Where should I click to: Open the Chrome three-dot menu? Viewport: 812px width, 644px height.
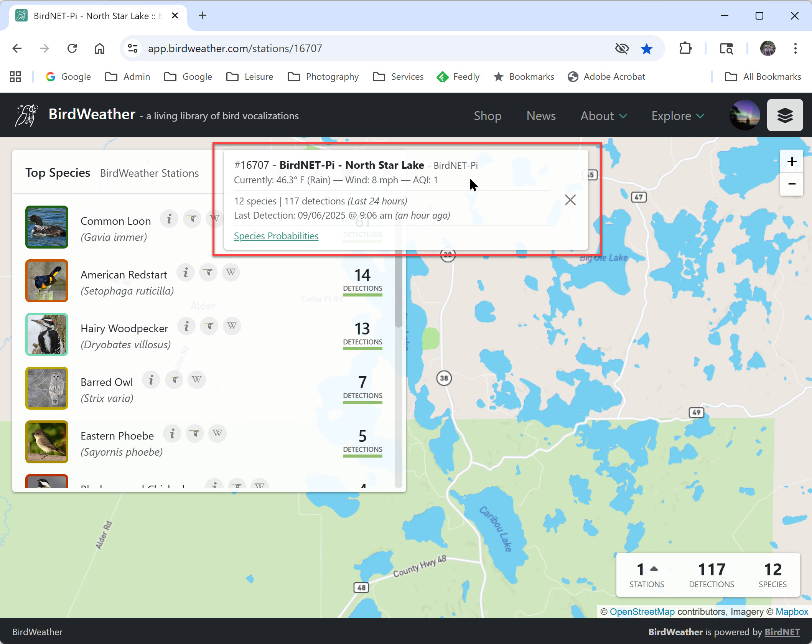(x=795, y=49)
